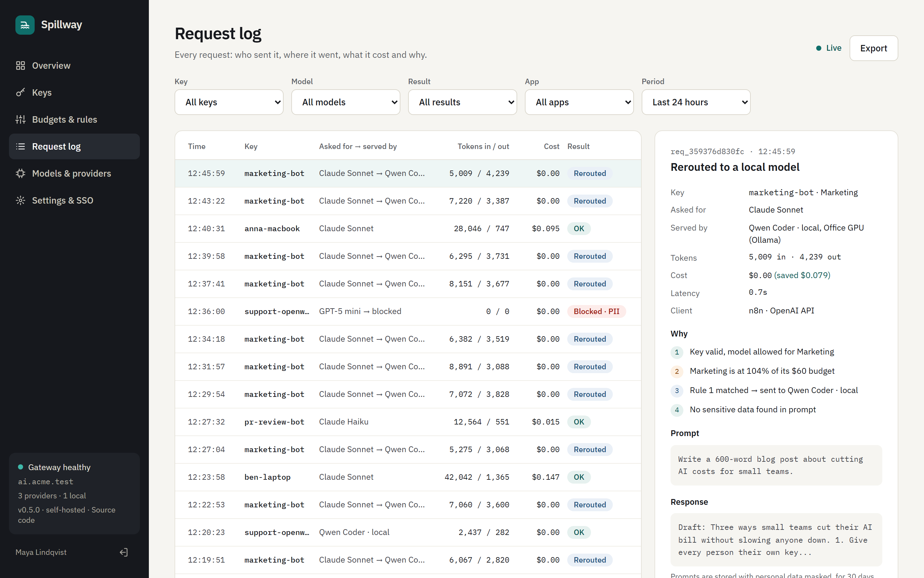Click the Spillway logo icon
The height and width of the screenshot is (578, 924).
25,25
